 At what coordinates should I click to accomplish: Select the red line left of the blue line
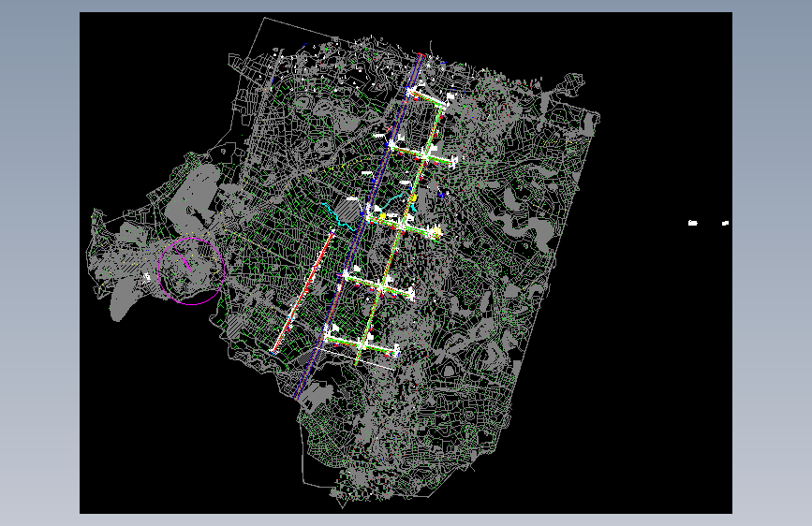pos(303,292)
